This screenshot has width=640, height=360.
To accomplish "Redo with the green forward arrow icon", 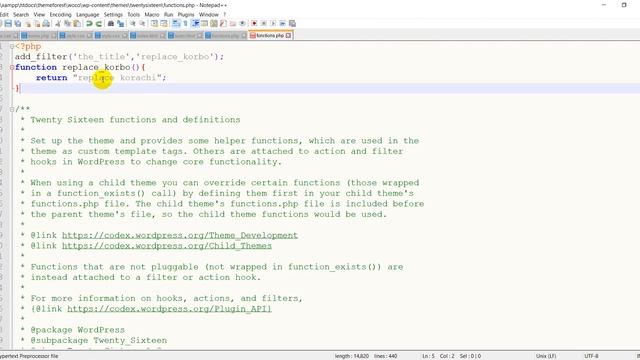I will pos(99,24).
